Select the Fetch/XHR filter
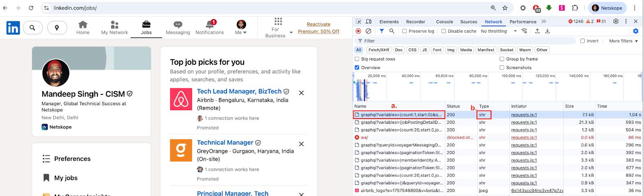The height and width of the screenshot is (196, 644). (x=379, y=50)
